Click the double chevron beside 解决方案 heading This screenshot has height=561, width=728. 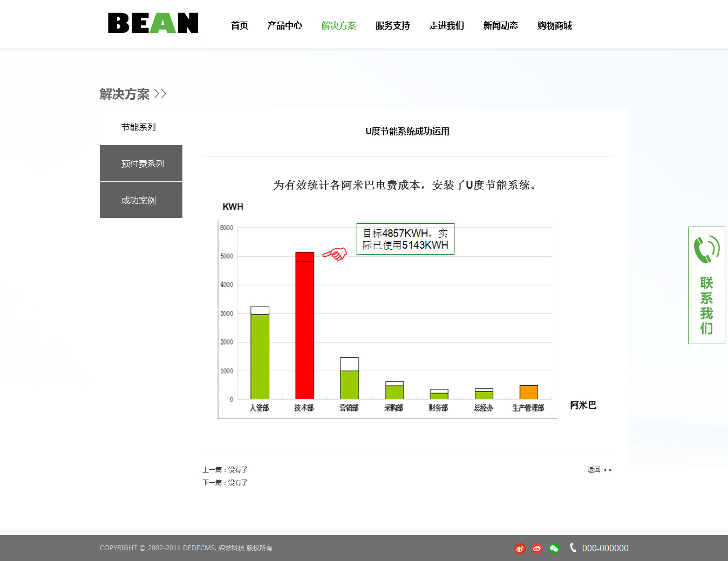click(x=160, y=94)
